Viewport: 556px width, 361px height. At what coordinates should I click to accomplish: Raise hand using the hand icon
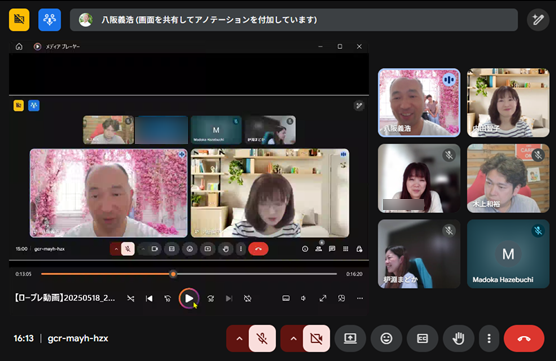[x=458, y=338]
